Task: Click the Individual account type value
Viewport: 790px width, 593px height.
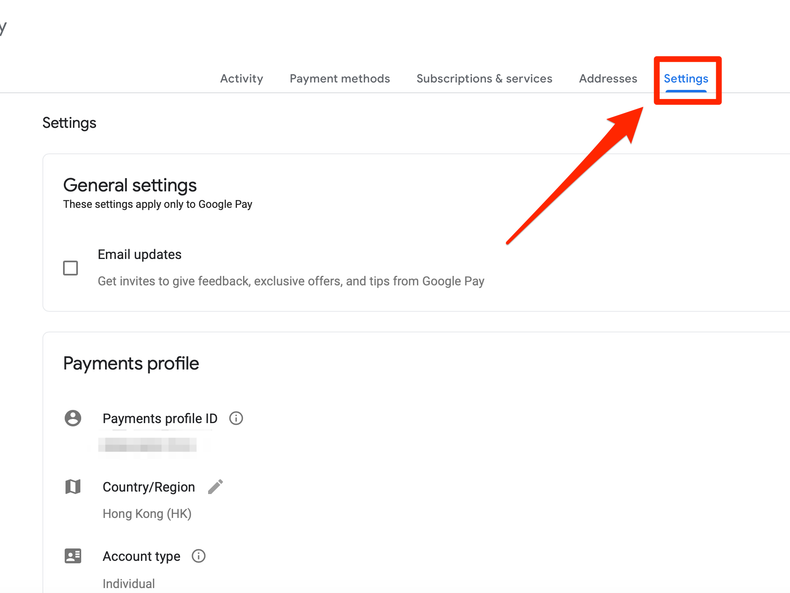Action: pos(129,583)
